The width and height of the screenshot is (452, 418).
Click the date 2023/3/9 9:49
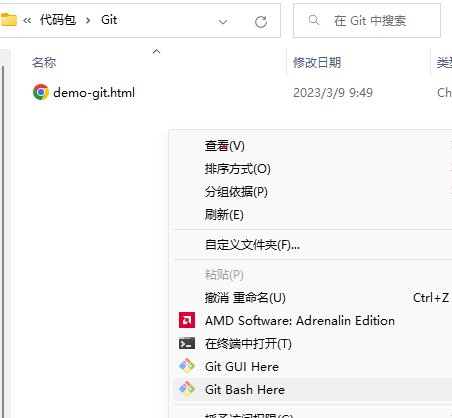pyautogui.click(x=333, y=93)
